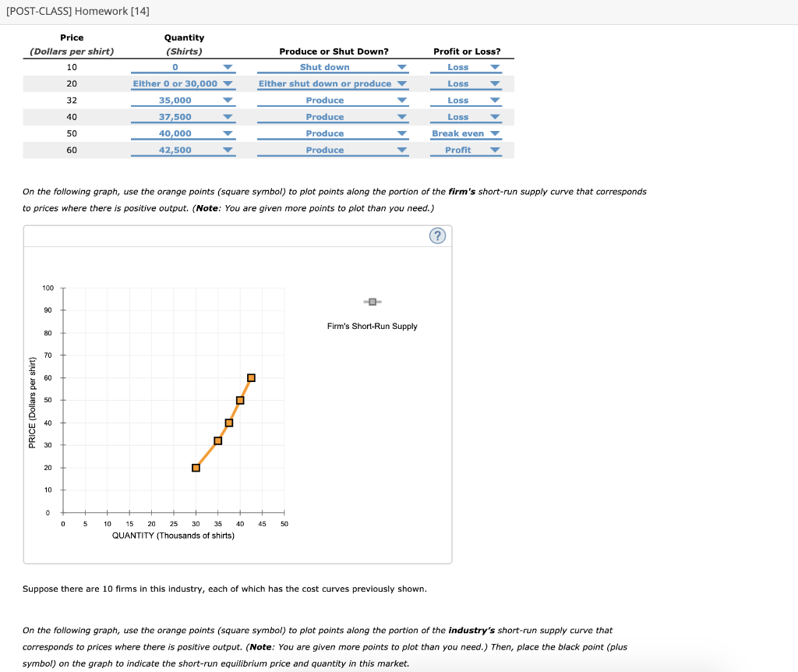Select the orange square point at price 50
This screenshot has width=798, height=672.
click(x=240, y=400)
